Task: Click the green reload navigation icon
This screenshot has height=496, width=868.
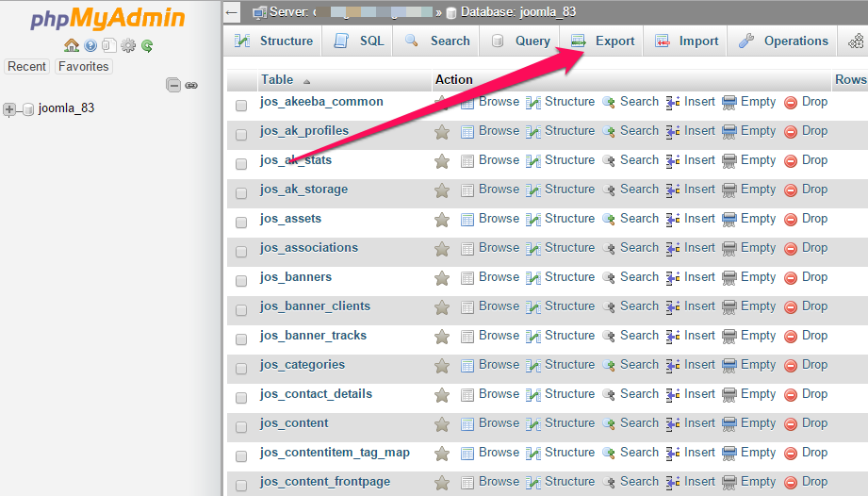Action: tap(147, 45)
